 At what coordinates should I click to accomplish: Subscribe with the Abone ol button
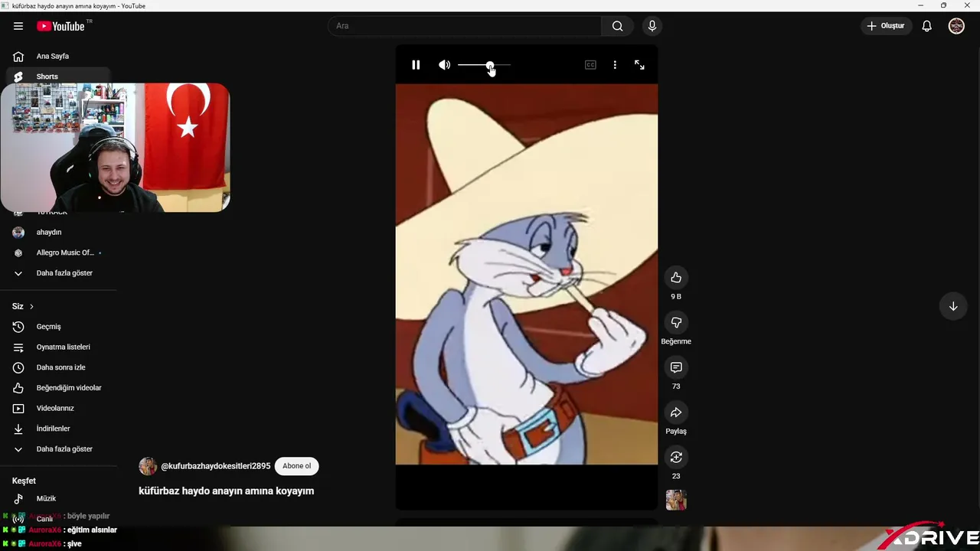tap(297, 466)
